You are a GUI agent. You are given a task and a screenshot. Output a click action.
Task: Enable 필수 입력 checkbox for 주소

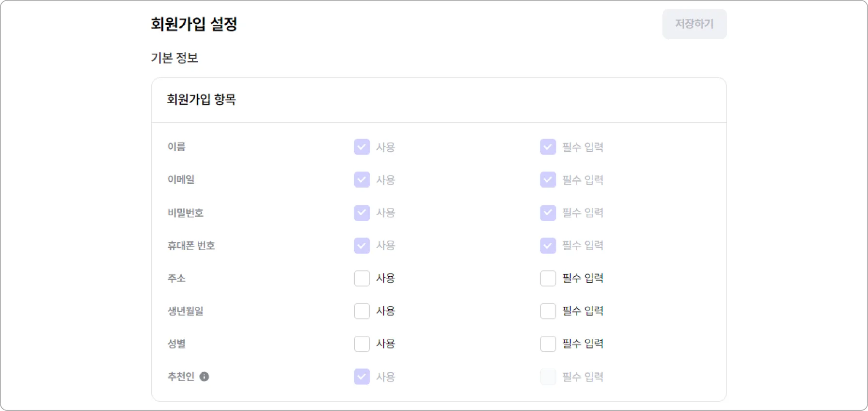548,278
